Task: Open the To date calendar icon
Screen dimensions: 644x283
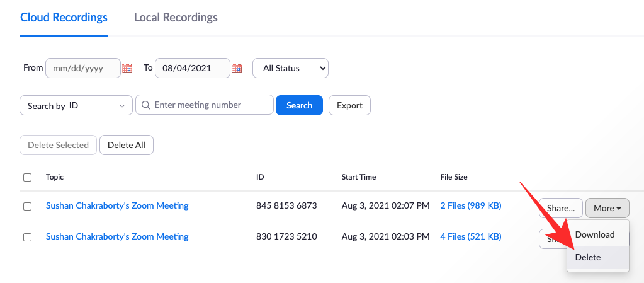Action: (x=237, y=68)
